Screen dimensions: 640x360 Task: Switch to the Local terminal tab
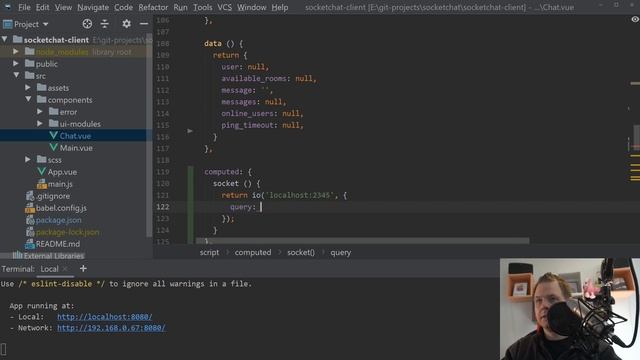coord(49,269)
